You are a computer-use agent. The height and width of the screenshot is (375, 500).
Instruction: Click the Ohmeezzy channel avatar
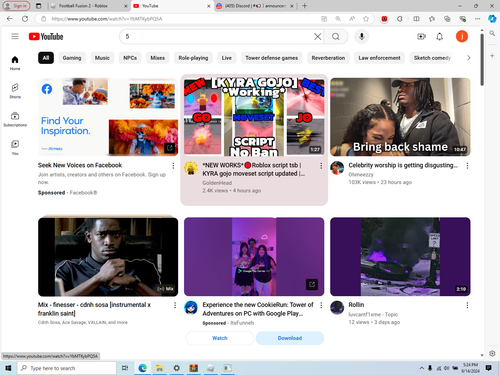(337, 168)
